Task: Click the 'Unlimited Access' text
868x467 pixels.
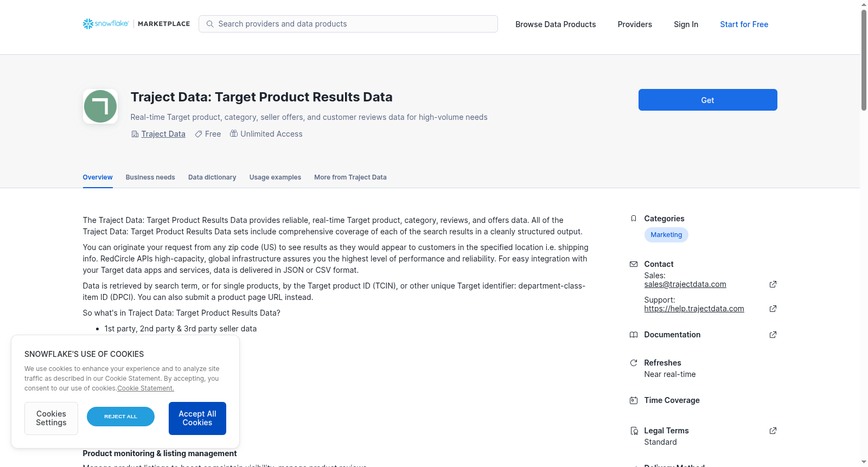Action: click(271, 134)
